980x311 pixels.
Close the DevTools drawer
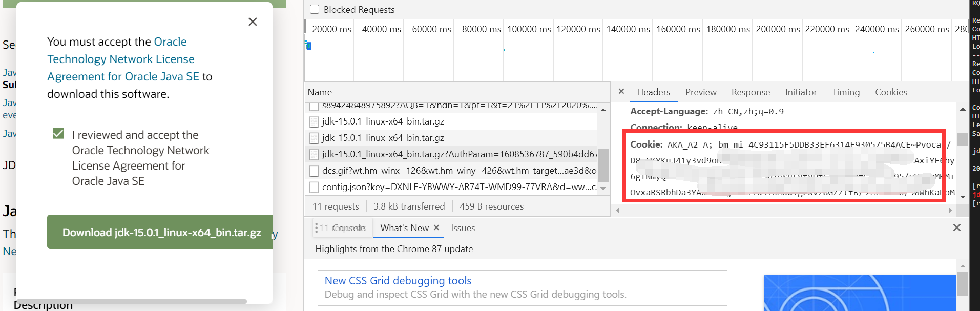coord(956,227)
